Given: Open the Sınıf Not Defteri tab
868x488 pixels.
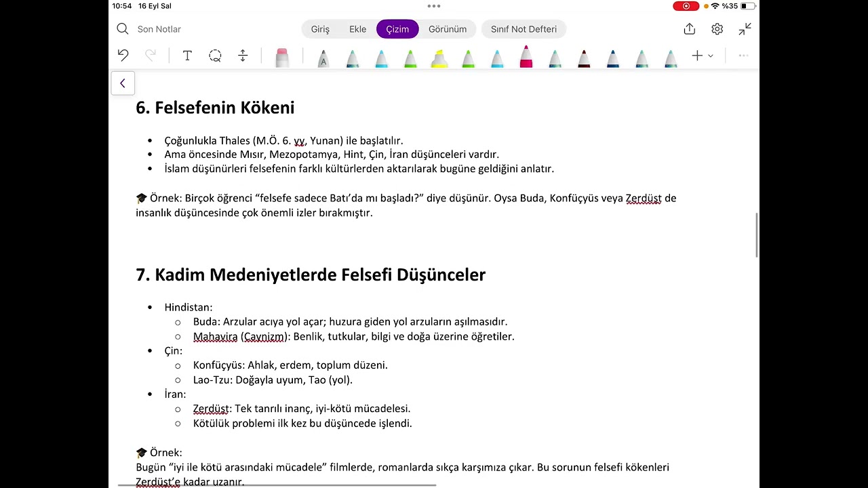Looking at the screenshot, I should 524,29.
